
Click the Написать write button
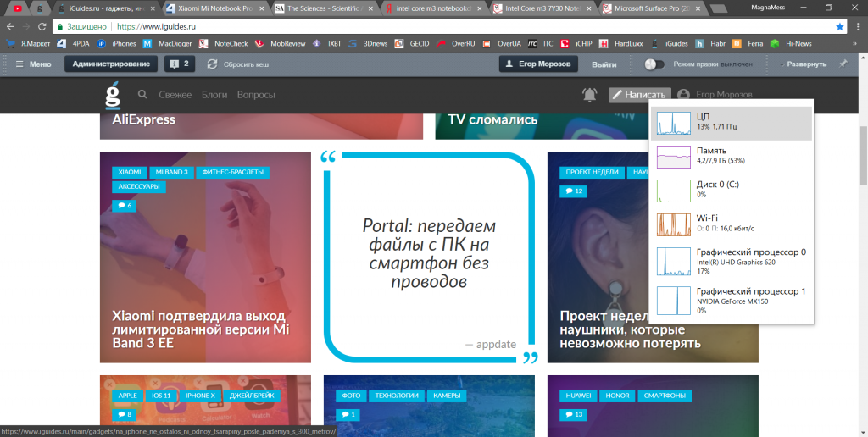[x=640, y=95]
